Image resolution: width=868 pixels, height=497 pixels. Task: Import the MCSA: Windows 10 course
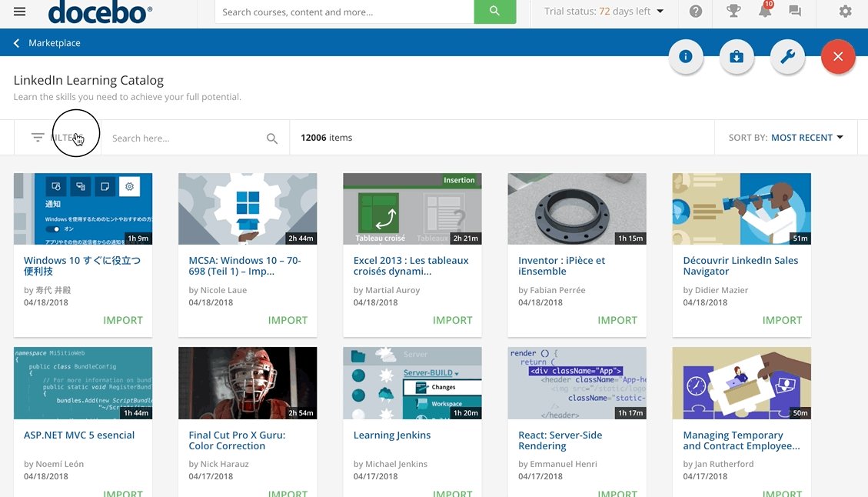click(x=288, y=320)
